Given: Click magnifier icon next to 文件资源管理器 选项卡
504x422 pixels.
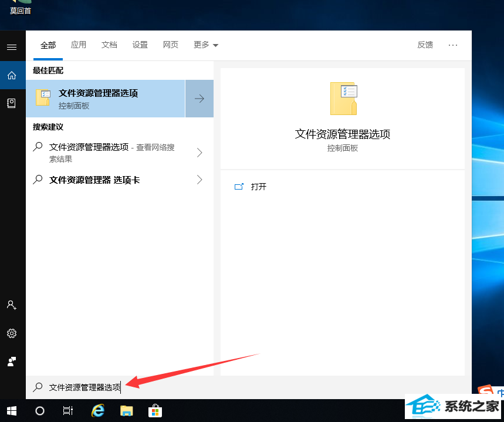Looking at the screenshot, I should tap(38, 179).
